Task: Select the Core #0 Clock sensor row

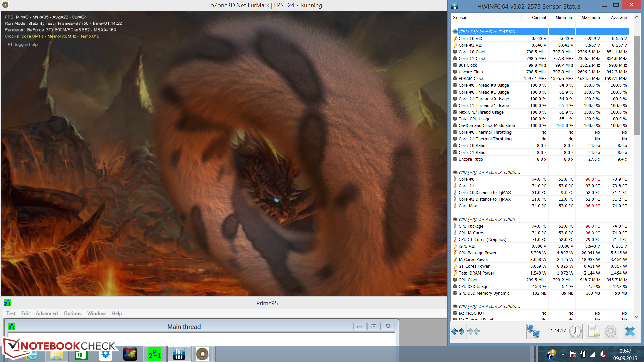Action: click(472, 52)
